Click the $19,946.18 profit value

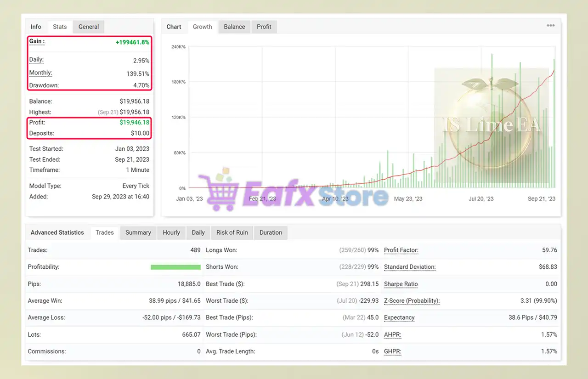tap(134, 123)
